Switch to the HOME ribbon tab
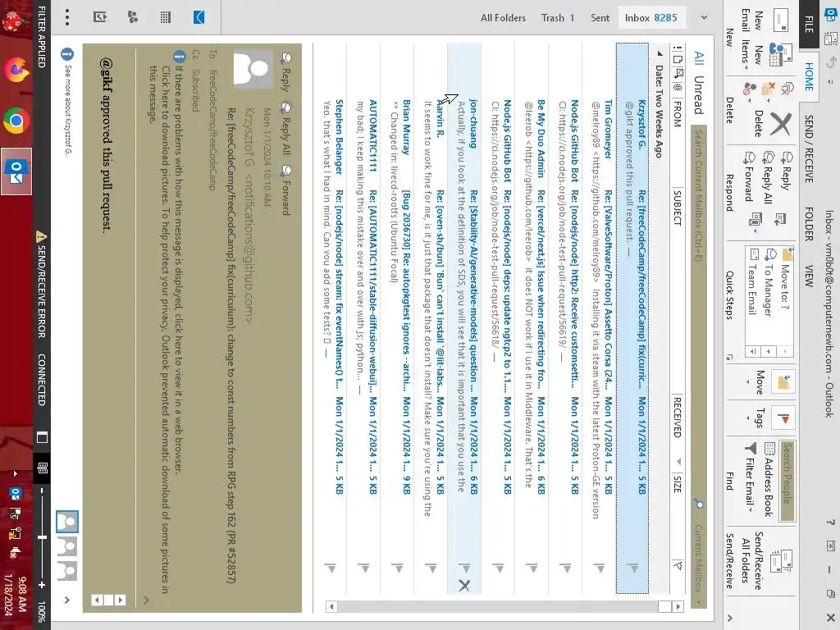The height and width of the screenshot is (630, 840). click(809, 76)
